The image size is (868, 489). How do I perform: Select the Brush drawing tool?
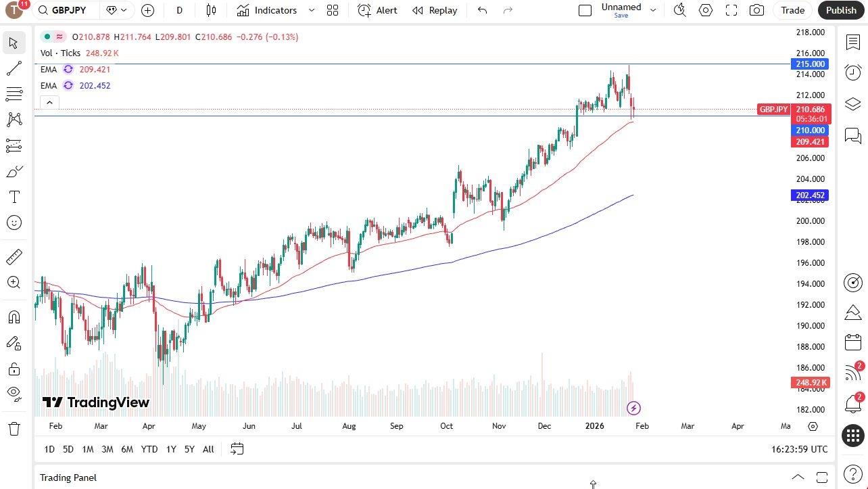click(x=14, y=171)
